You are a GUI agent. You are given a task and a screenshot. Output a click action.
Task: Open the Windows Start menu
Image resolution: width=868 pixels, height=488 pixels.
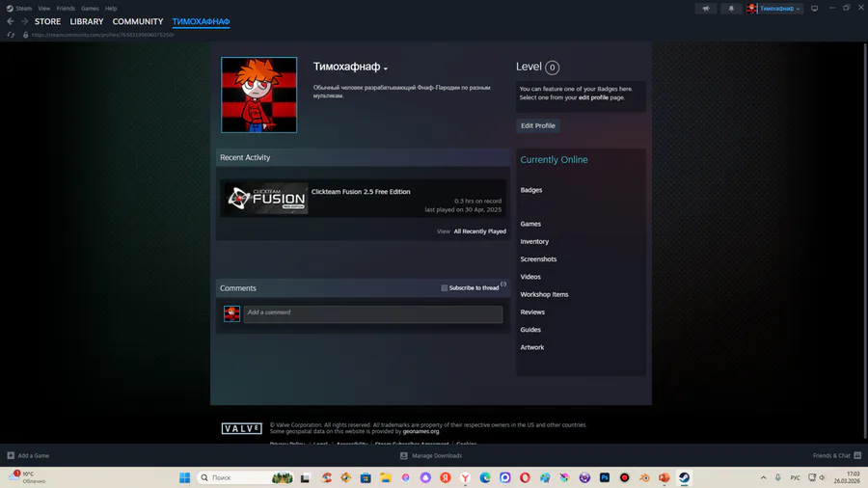coord(185,477)
